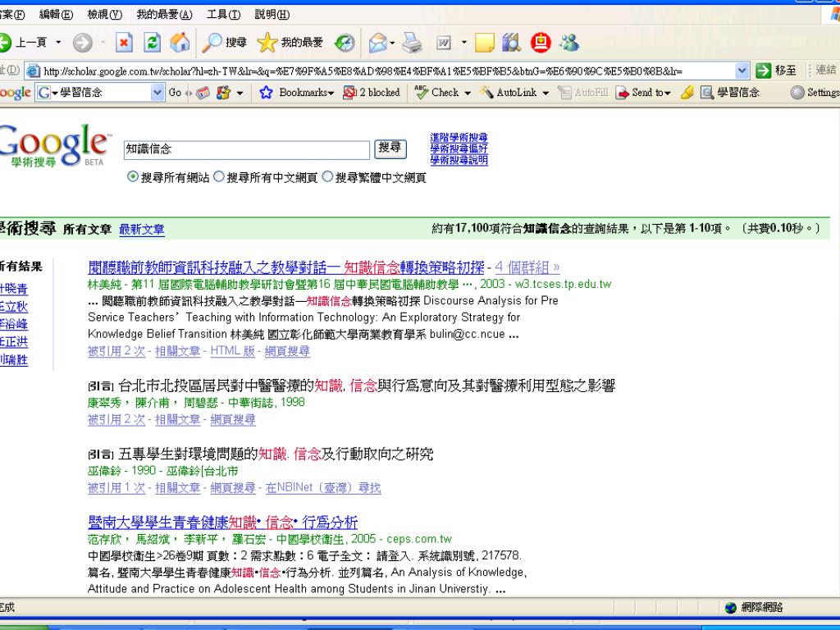Click the Google Toolbar search input 學習信念
This screenshot has height=630, width=840.
coord(101,93)
